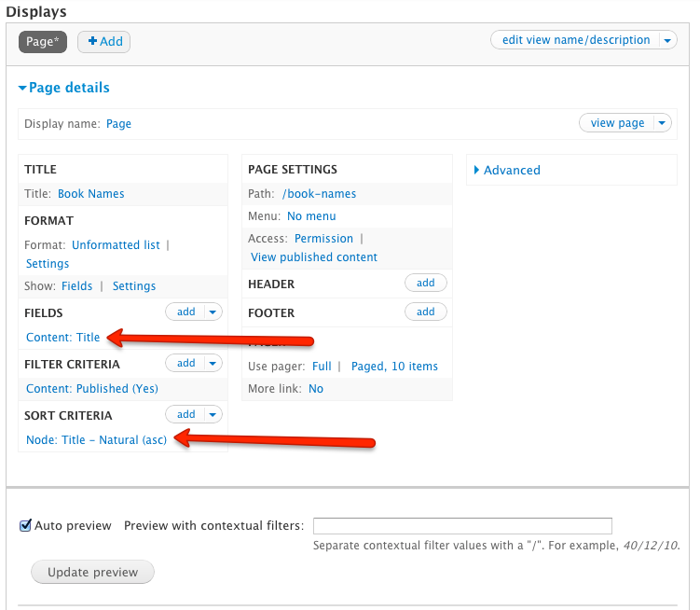Click the Show Fields link
Image resolution: width=700 pixels, height=610 pixels.
[x=76, y=286]
